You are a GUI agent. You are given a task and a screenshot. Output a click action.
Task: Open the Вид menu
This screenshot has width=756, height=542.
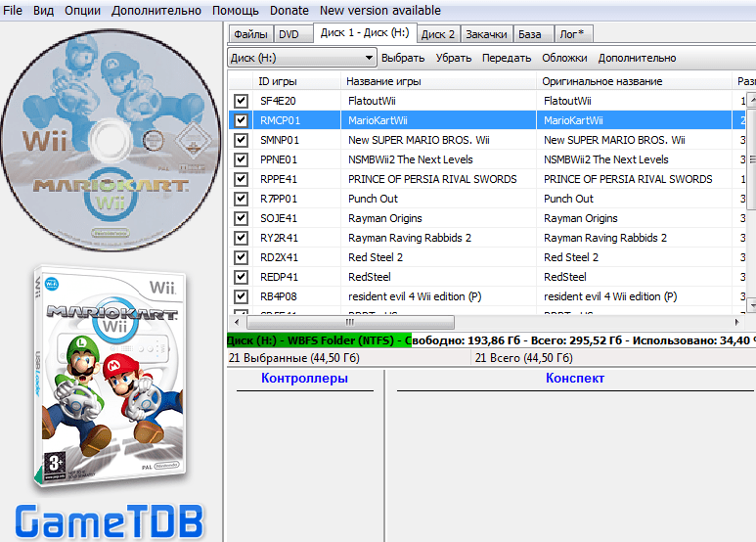43,10
